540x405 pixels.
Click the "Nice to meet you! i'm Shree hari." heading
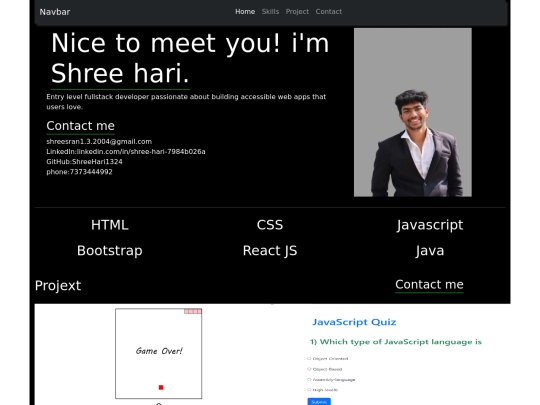click(190, 59)
